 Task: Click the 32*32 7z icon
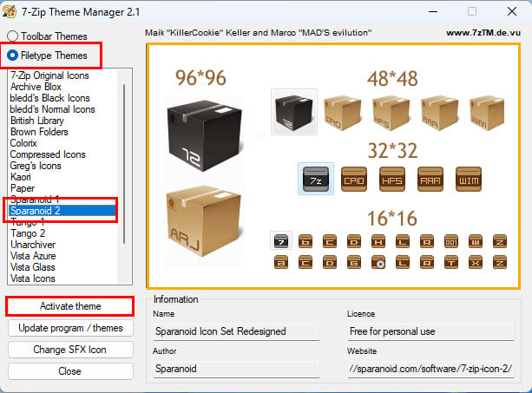(316, 179)
